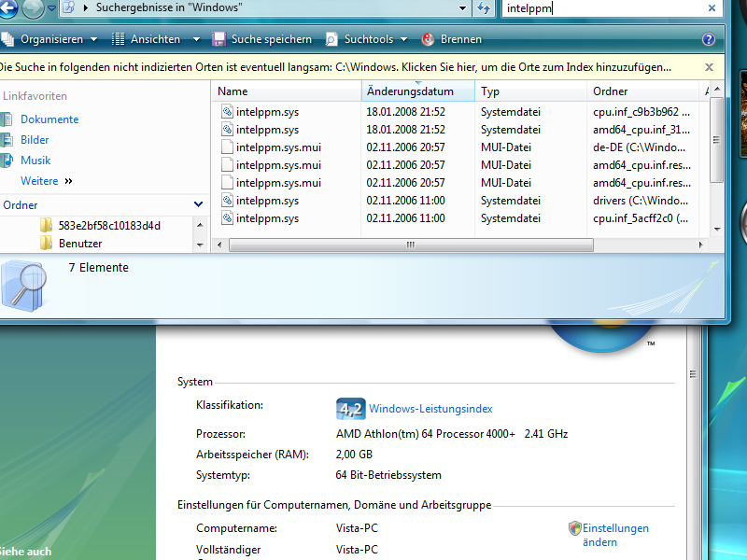Sort by Ordner column header

point(642,91)
